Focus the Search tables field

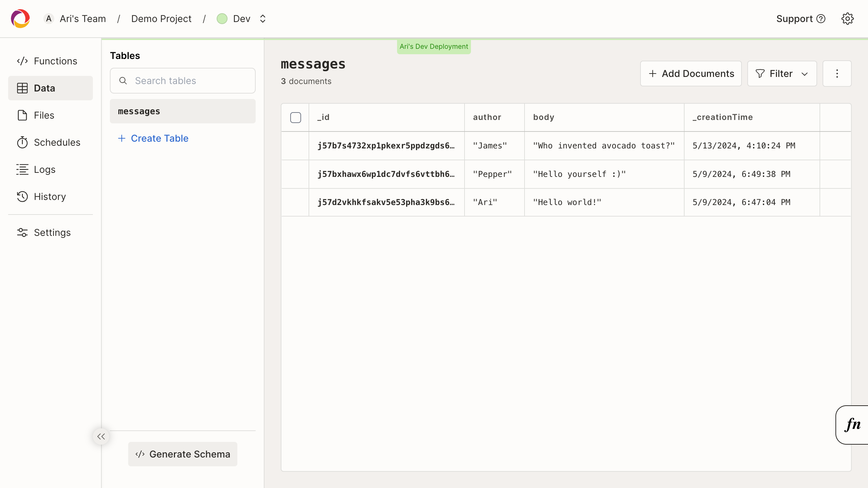click(x=182, y=81)
